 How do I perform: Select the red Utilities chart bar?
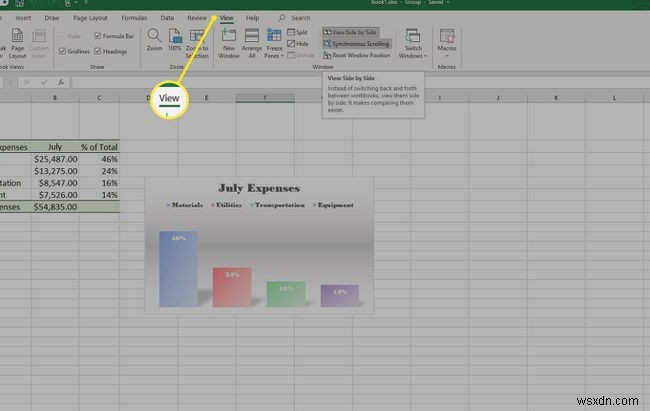click(232, 287)
